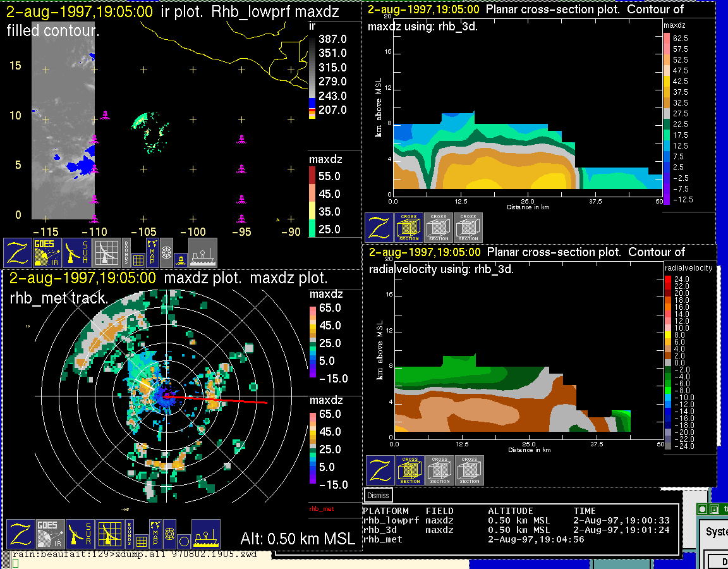
Task: Click the red 24.0 swatch on radialvelocity color bar
Action: click(669, 279)
